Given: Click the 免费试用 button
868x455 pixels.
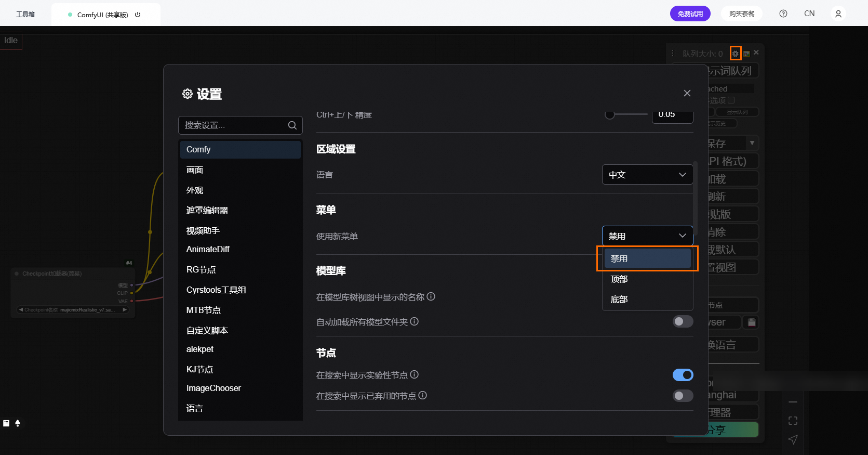Looking at the screenshot, I should pos(690,14).
